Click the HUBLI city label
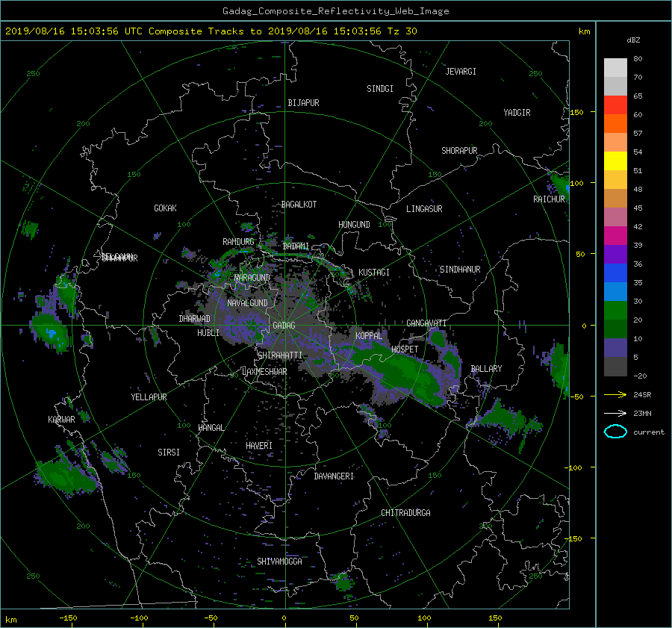The width and height of the screenshot is (672, 628). click(208, 333)
